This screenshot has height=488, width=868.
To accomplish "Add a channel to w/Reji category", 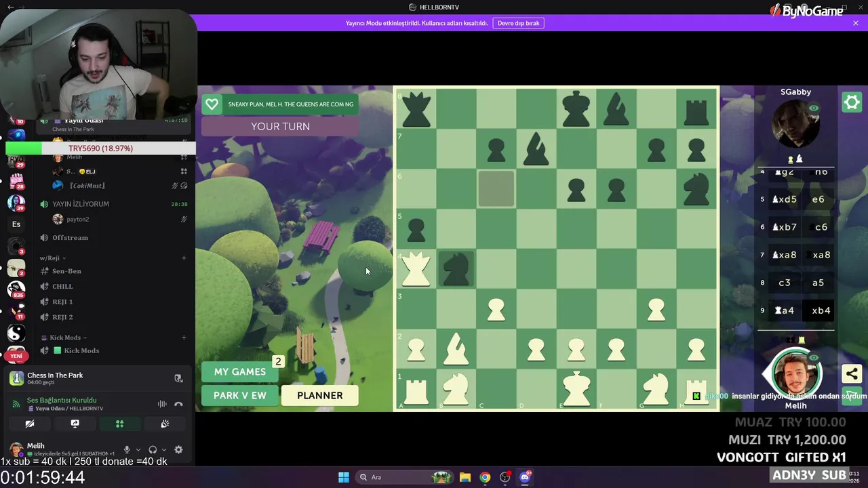I will 184,258.
